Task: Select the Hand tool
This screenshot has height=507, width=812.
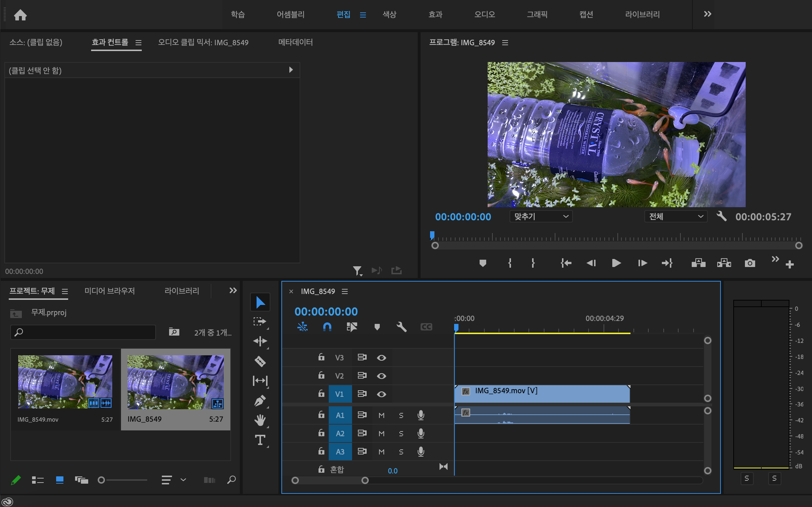Action: [260, 420]
